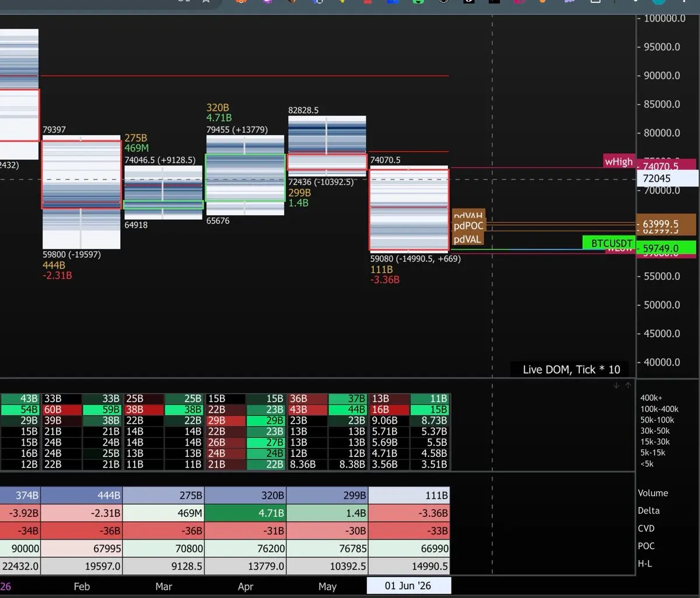Click Apr on the time axis
The image size is (700, 598).
point(246,586)
